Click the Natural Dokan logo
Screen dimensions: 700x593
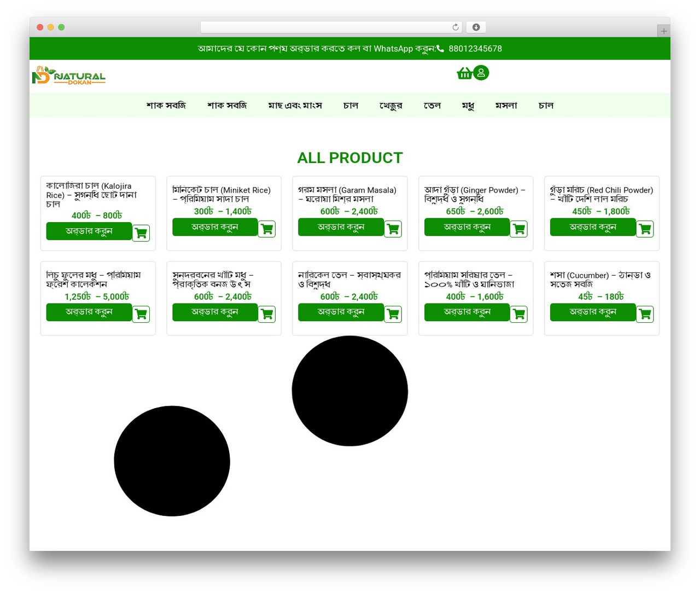pos(69,75)
